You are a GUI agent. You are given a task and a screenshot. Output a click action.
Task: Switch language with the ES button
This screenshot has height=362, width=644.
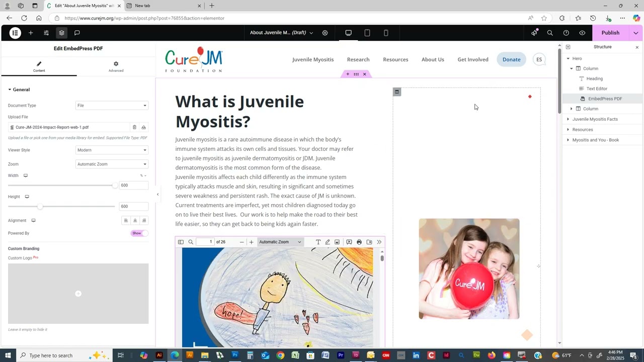[x=539, y=59]
